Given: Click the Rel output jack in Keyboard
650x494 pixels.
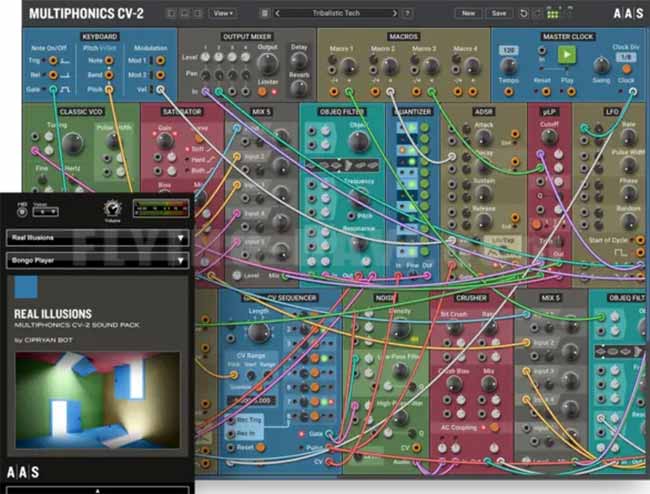Looking at the screenshot, I should pyautogui.click(x=53, y=75).
